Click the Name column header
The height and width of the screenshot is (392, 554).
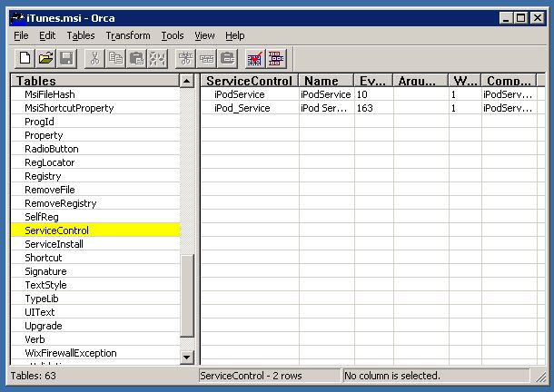coord(326,81)
